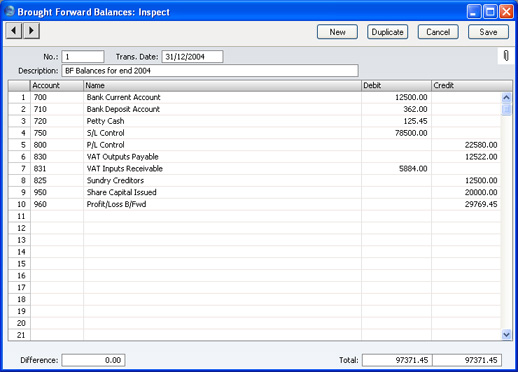The image size is (518, 372).
Task: Select the Difference field showing 0.00
Action: click(93, 360)
